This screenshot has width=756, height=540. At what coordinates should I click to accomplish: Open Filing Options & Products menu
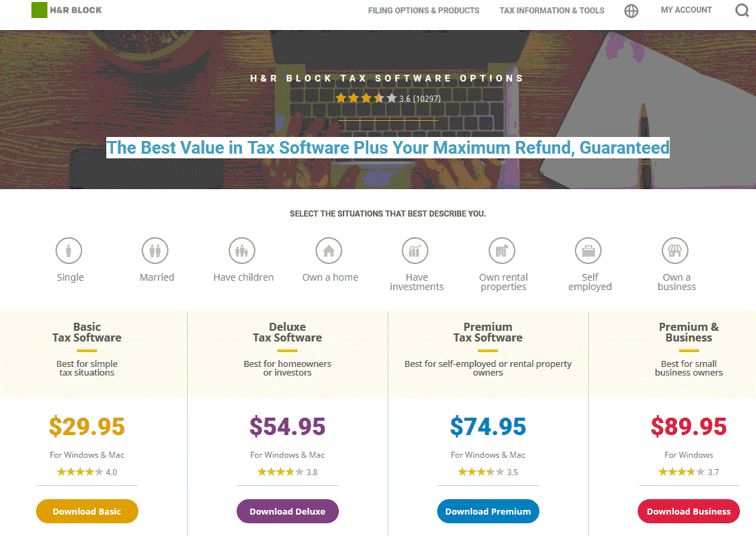[424, 11]
